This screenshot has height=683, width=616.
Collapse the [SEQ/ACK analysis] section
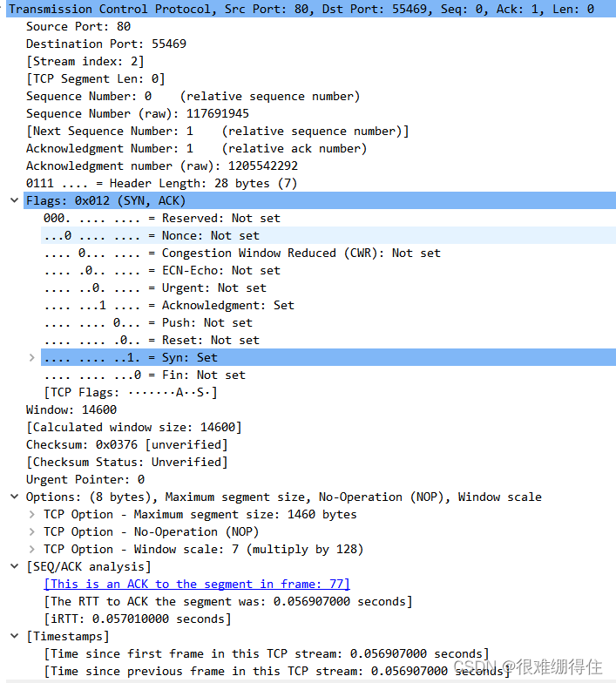[14, 566]
